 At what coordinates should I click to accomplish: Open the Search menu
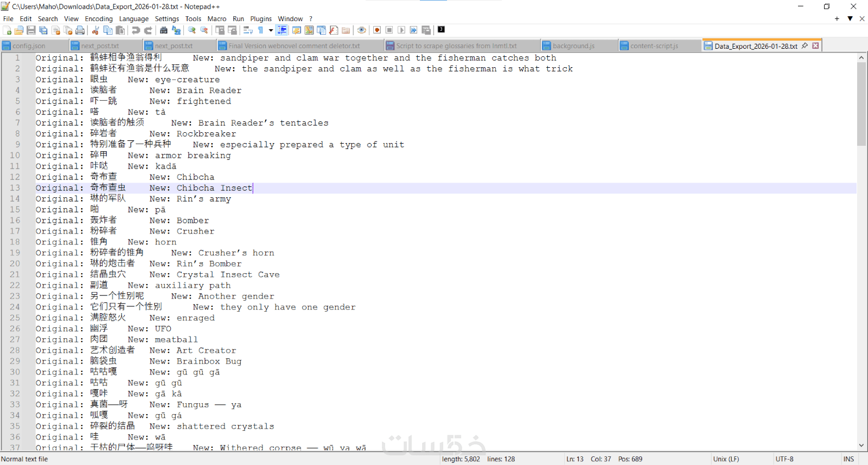(x=48, y=18)
